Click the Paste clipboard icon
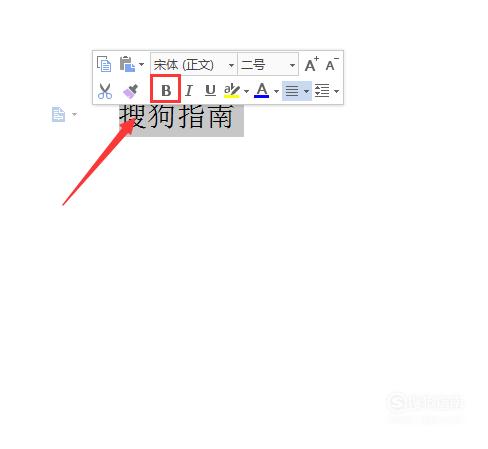The height and width of the screenshot is (449, 488). [127, 64]
